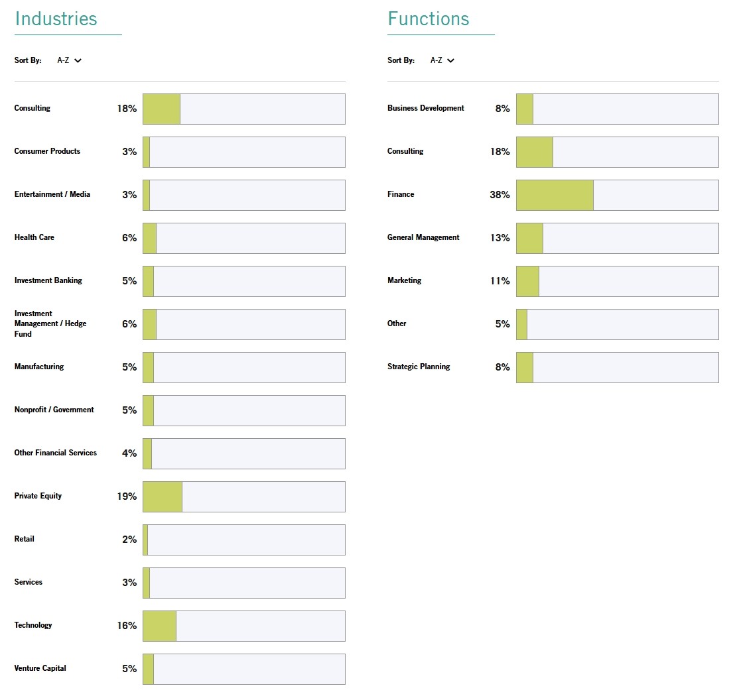Click the Other Financial Services label
Viewport: 733px width, 700px height.
(56, 453)
